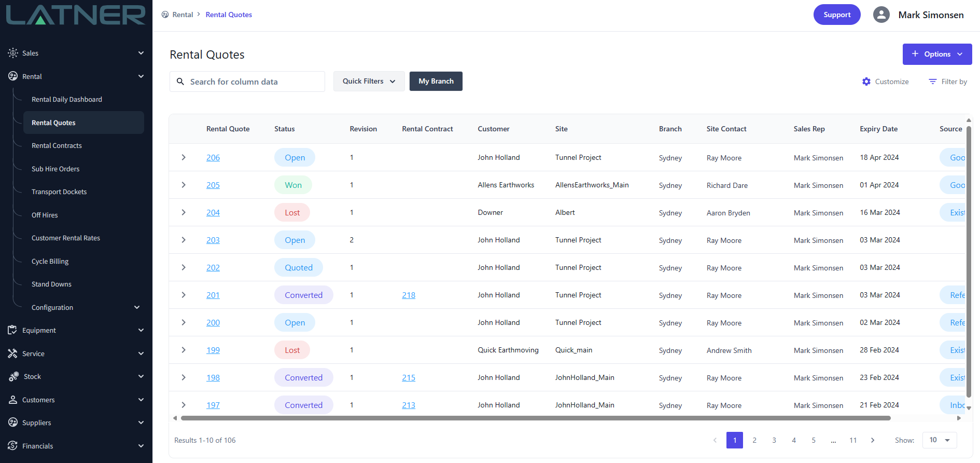The image size is (980, 463).
Task: Click the Customize gear icon
Action: coord(866,81)
